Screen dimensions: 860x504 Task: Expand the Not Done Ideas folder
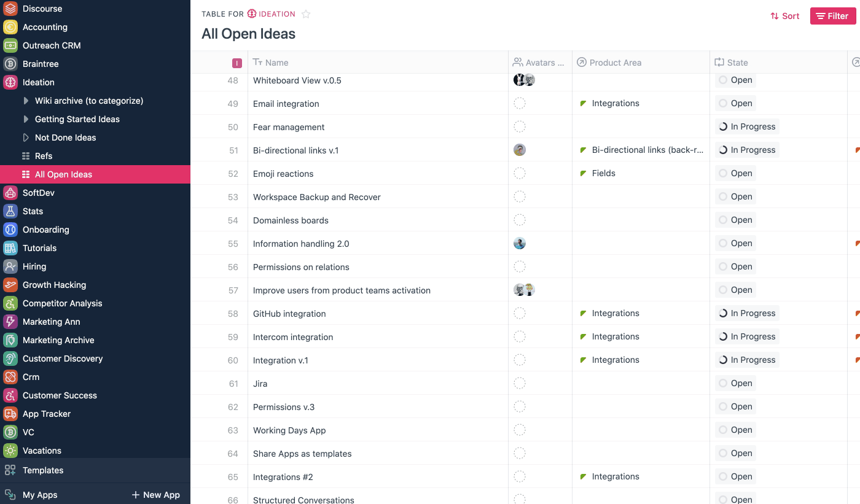pyautogui.click(x=26, y=138)
